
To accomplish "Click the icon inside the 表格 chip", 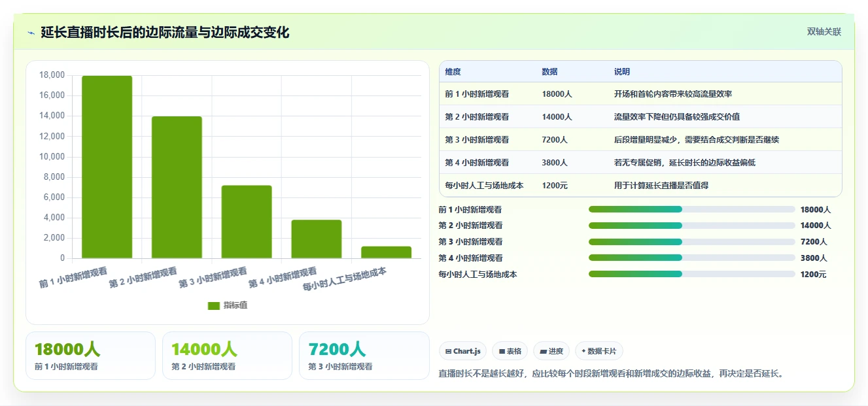I will [x=502, y=351].
